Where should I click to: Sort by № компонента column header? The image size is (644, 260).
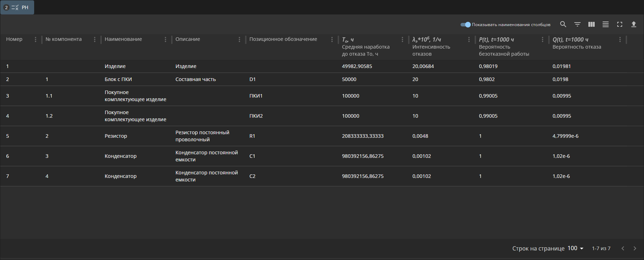pyautogui.click(x=63, y=39)
